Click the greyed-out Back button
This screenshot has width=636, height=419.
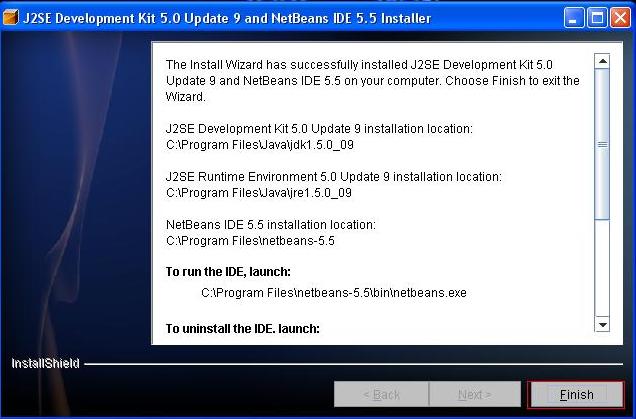pos(381,394)
